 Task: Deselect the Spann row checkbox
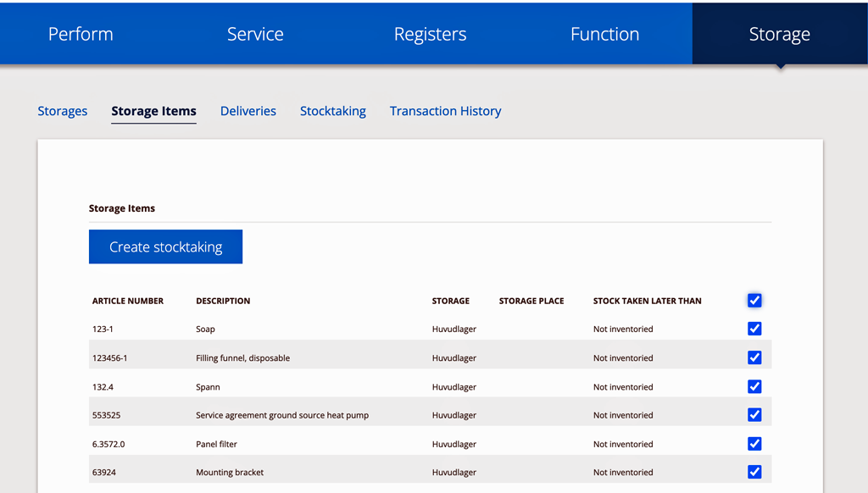point(754,386)
